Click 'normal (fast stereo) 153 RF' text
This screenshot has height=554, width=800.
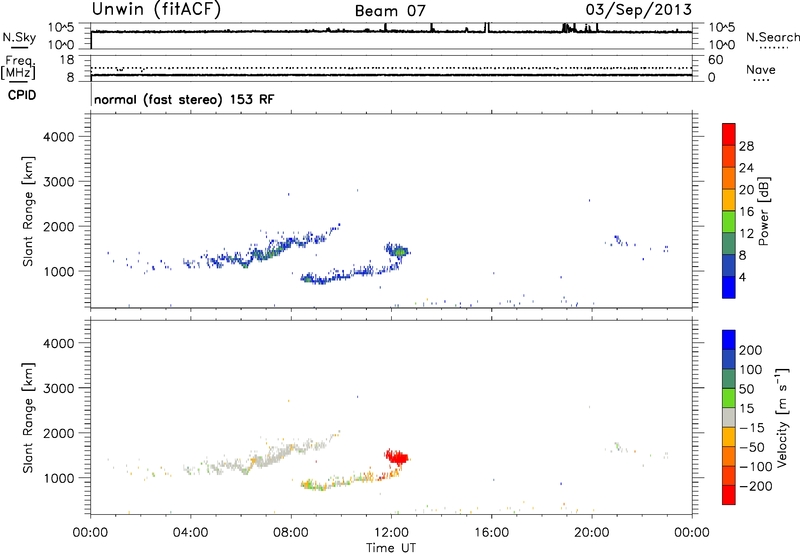click(x=184, y=99)
